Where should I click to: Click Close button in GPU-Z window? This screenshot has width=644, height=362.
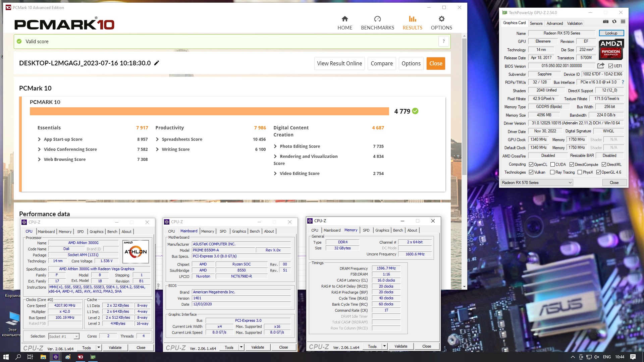point(614,183)
